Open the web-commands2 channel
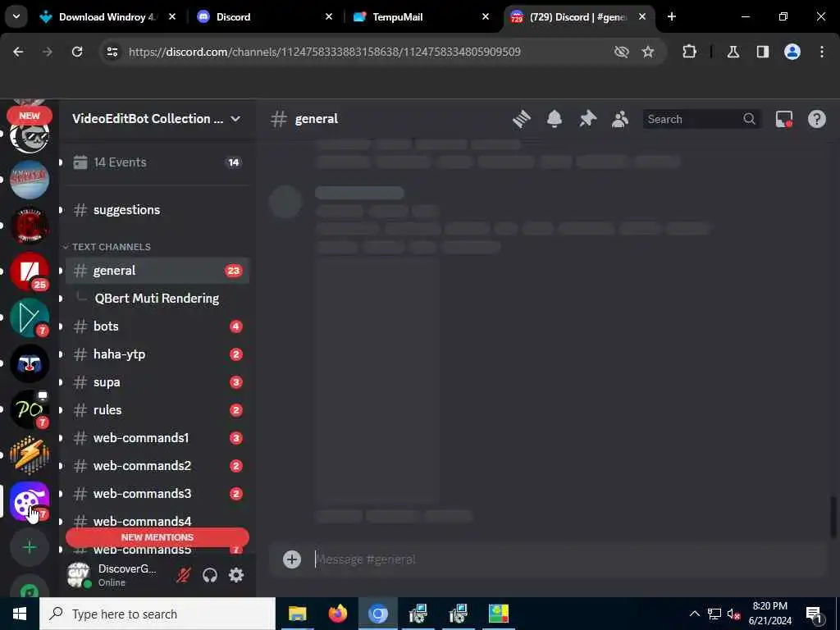Image resolution: width=840 pixels, height=630 pixels. (157, 466)
